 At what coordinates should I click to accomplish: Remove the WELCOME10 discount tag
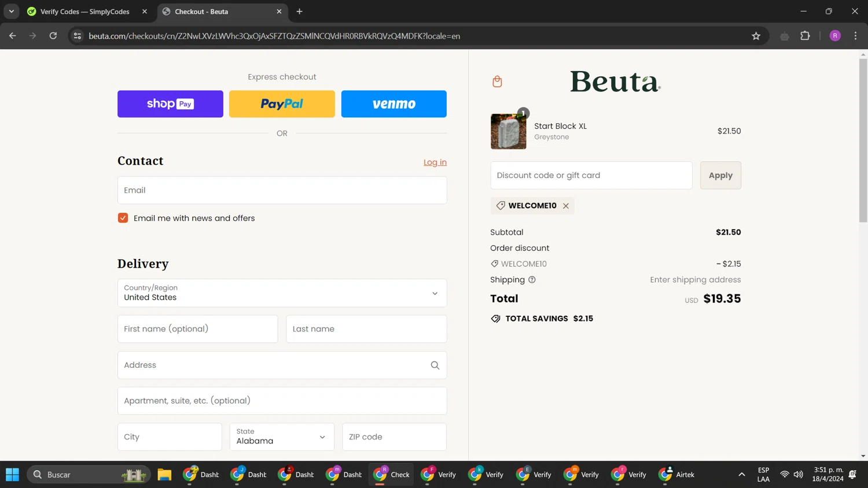[566, 206]
